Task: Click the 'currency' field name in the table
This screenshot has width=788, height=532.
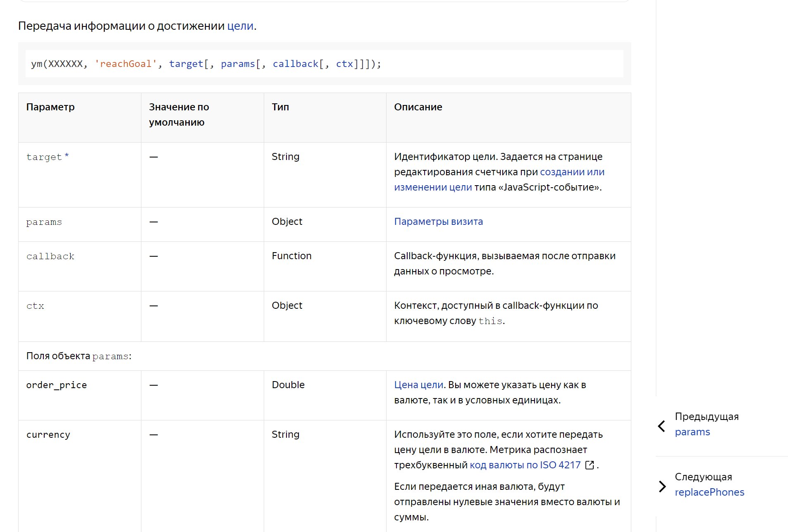Action: coord(48,435)
